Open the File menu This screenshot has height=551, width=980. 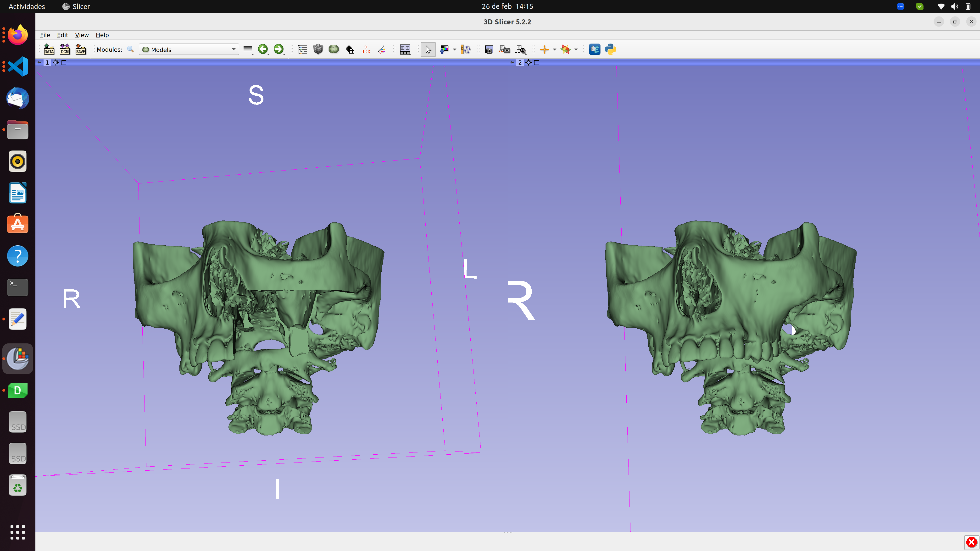pos(45,35)
